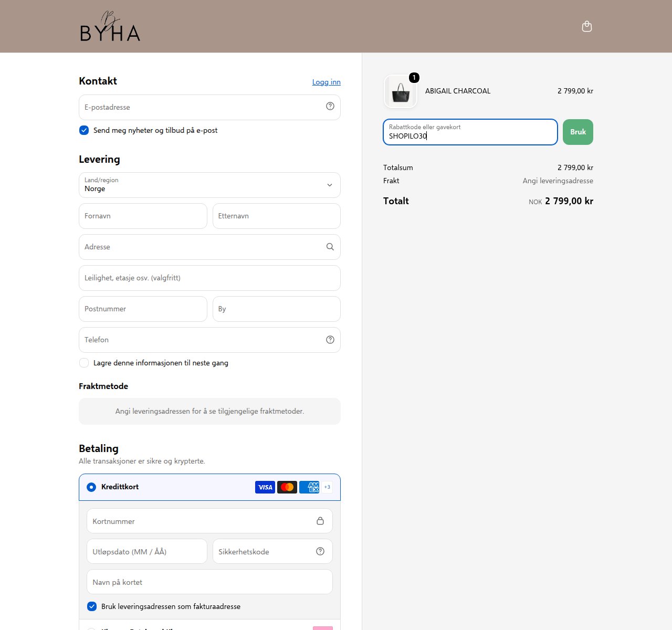Toggle Bruk leveringsadressen som fakturaadresse checkbox
This screenshot has width=672, height=630.
coord(92,606)
